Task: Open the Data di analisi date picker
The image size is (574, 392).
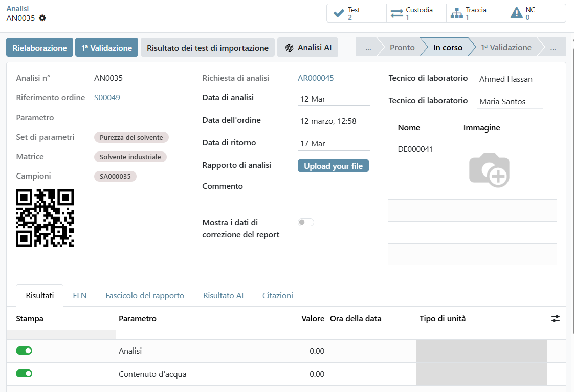Action: click(333, 99)
